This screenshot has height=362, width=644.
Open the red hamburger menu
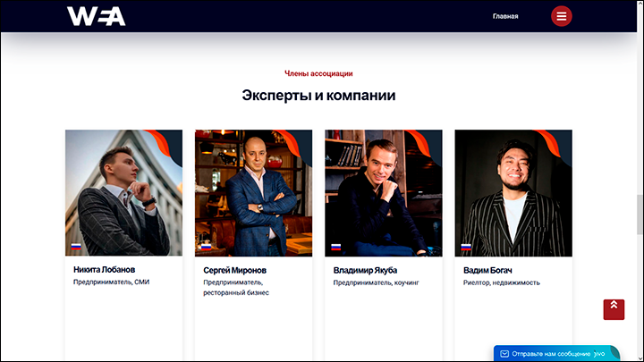tap(561, 16)
